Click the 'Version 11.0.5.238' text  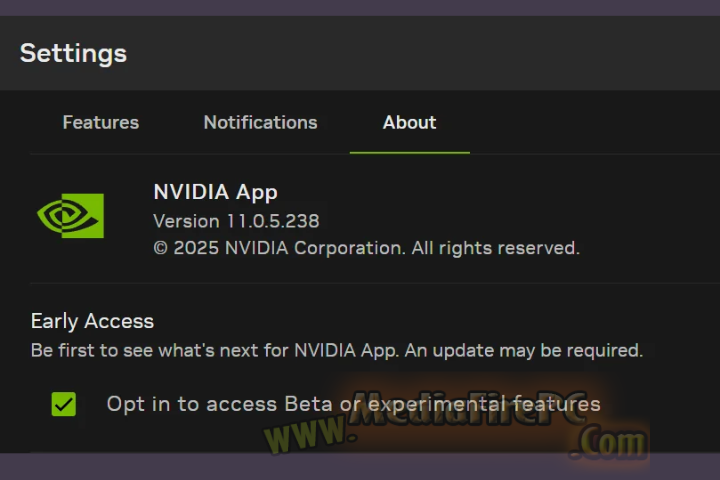[236, 221]
